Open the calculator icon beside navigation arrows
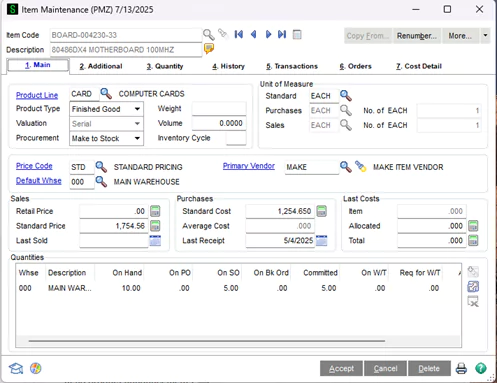The height and width of the screenshot is (383, 497). coord(297,35)
